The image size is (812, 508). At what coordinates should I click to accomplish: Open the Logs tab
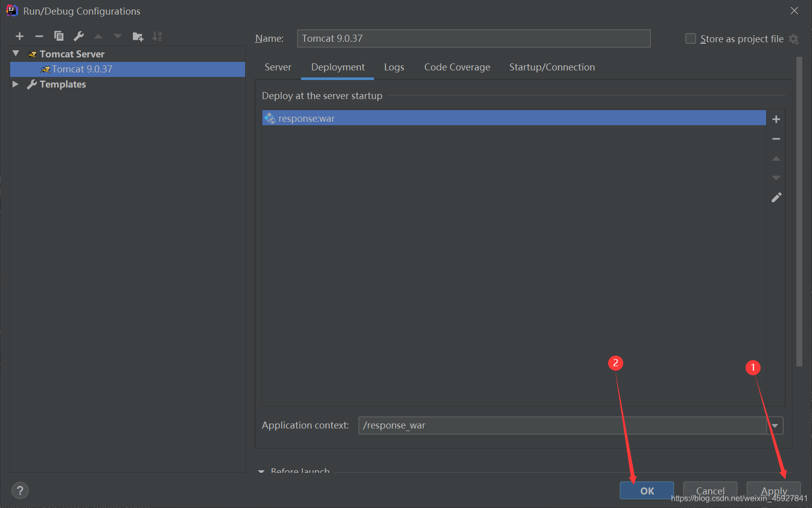[x=394, y=67]
